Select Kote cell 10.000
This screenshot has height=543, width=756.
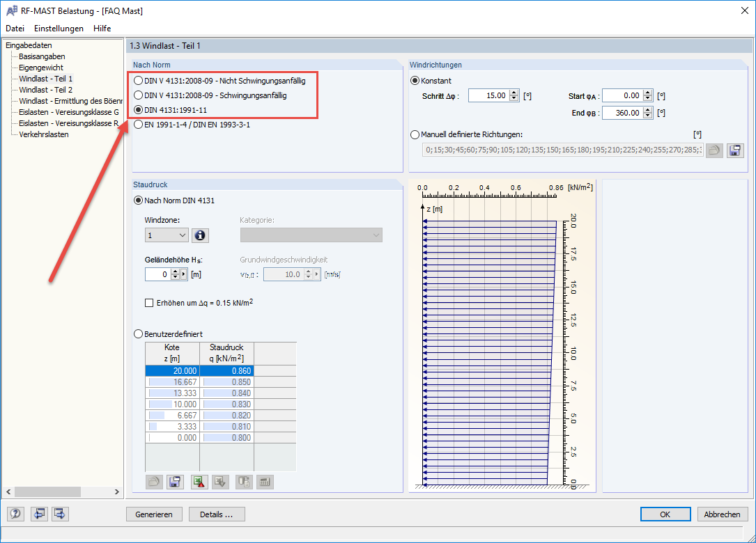tap(172, 404)
